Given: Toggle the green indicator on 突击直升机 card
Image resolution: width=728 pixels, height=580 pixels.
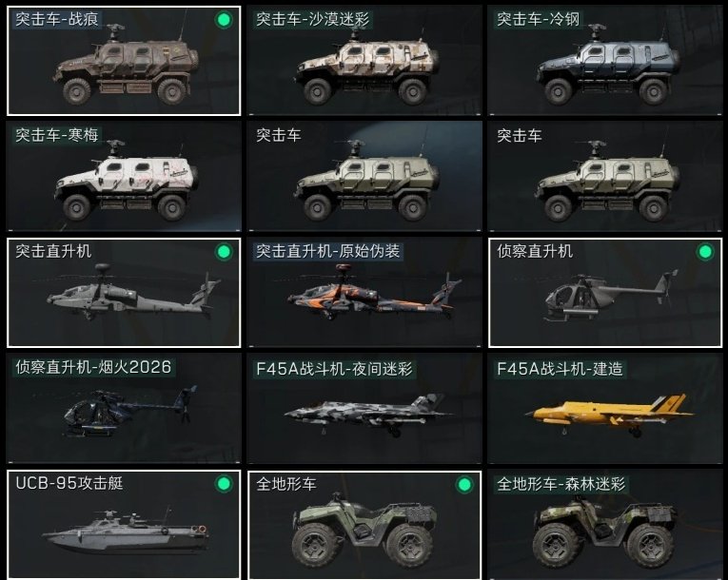Looking at the screenshot, I should (x=224, y=252).
